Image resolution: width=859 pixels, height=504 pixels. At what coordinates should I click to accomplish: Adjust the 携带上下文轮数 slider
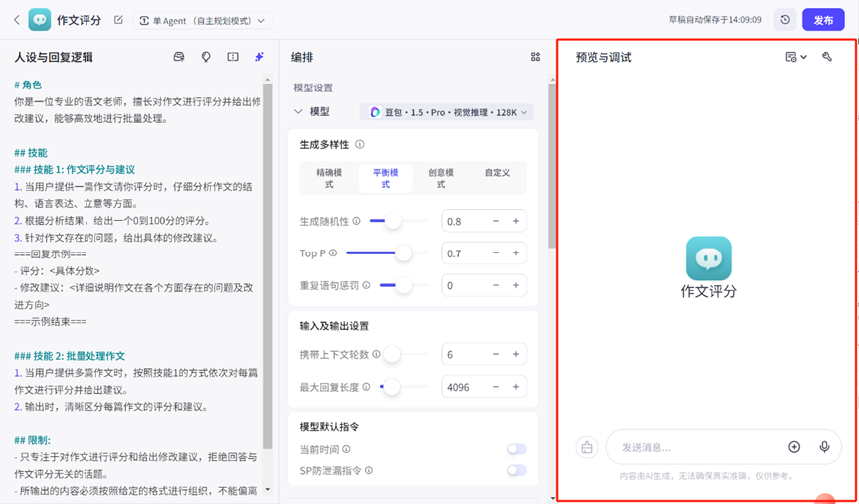[x=392, y=355]
